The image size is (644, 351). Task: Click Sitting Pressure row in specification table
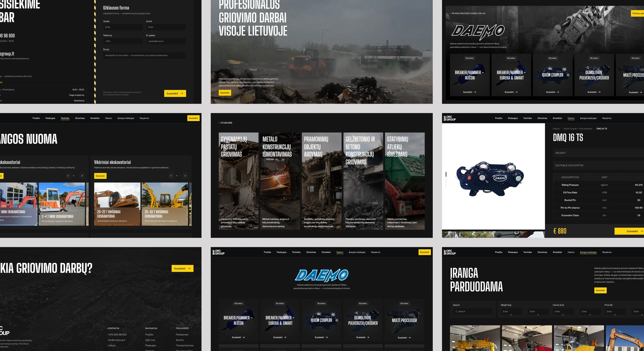pyautogui.click(x=598, y=185)
